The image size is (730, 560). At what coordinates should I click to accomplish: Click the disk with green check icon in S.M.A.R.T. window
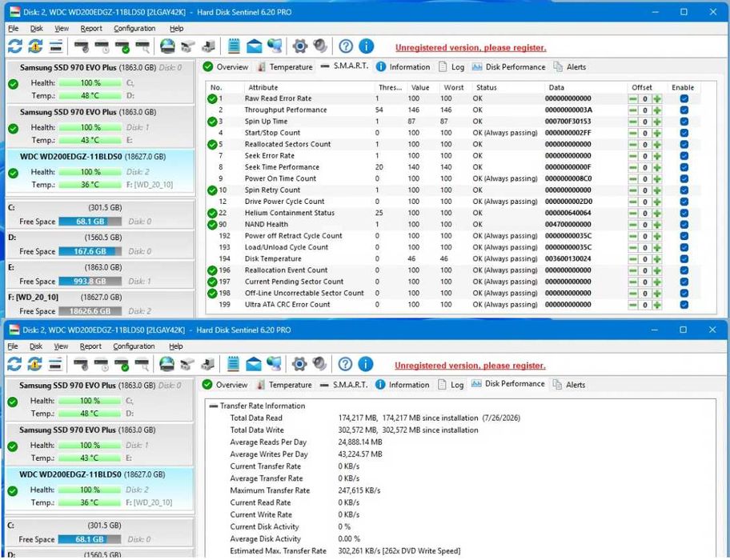[122, 46]
